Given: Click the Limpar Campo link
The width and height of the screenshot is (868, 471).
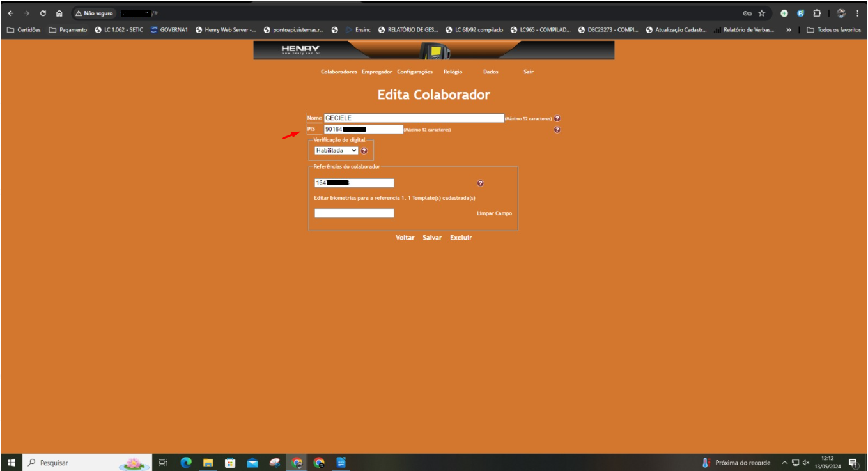Looking at the screenshot, I should (494, 213).
